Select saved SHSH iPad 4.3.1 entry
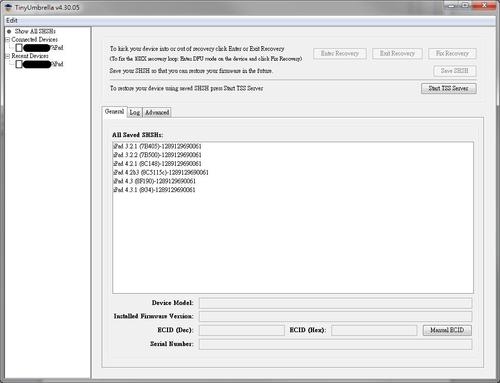This screenshot has height=383, width=500. coord(155,190)
